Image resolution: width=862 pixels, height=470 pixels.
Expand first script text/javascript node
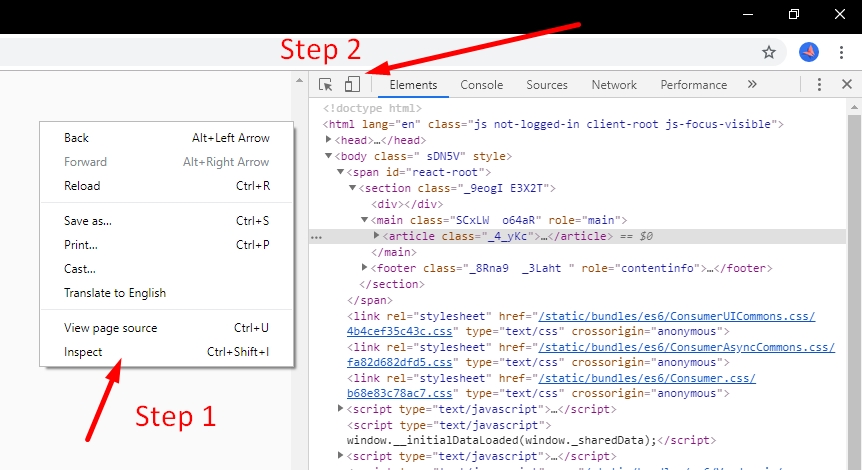340,408
